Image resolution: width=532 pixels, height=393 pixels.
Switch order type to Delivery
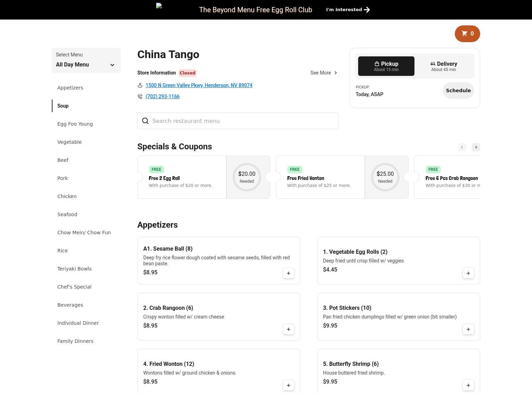tap(443, 66)
